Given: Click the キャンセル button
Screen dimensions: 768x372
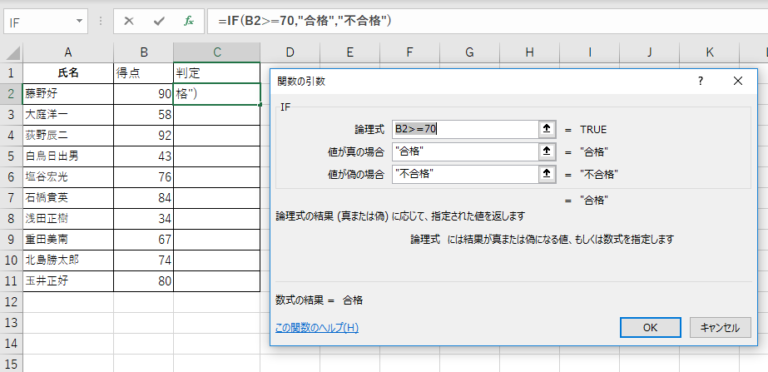Looking at the screenshot, I should (x=720, y=327).
